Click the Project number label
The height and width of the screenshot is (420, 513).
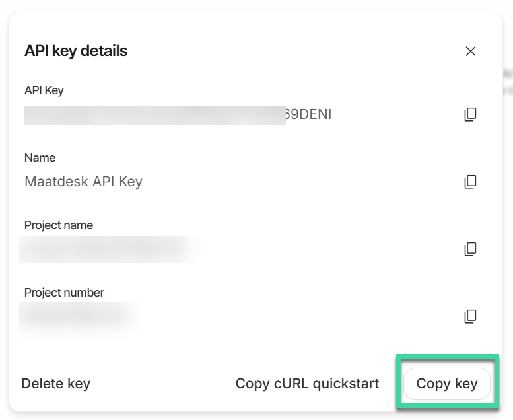64,293
